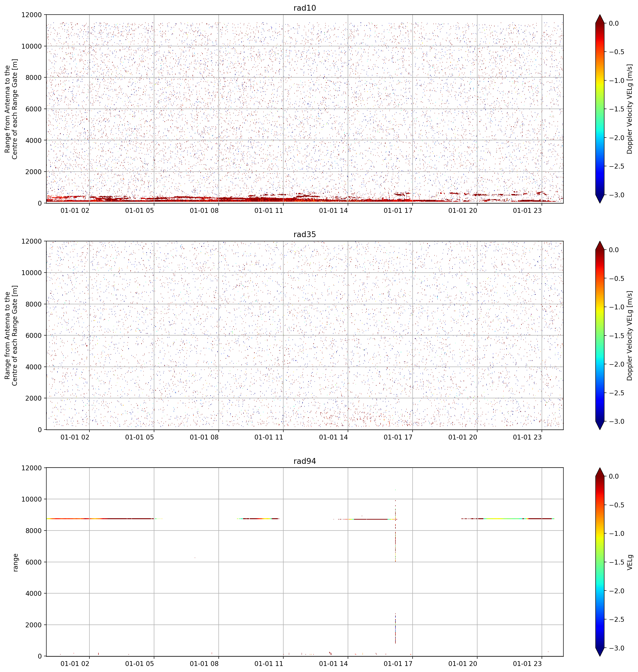Click the rad94 y-axis tick '10000'
This screenshot has height=672, width=638.
(x=32, y=499)
